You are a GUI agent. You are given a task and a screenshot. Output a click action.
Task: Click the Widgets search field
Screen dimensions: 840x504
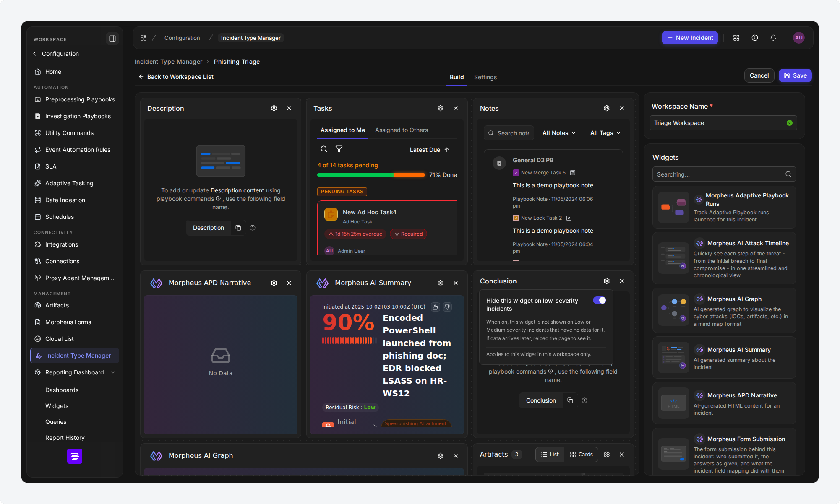coord(724,174)
